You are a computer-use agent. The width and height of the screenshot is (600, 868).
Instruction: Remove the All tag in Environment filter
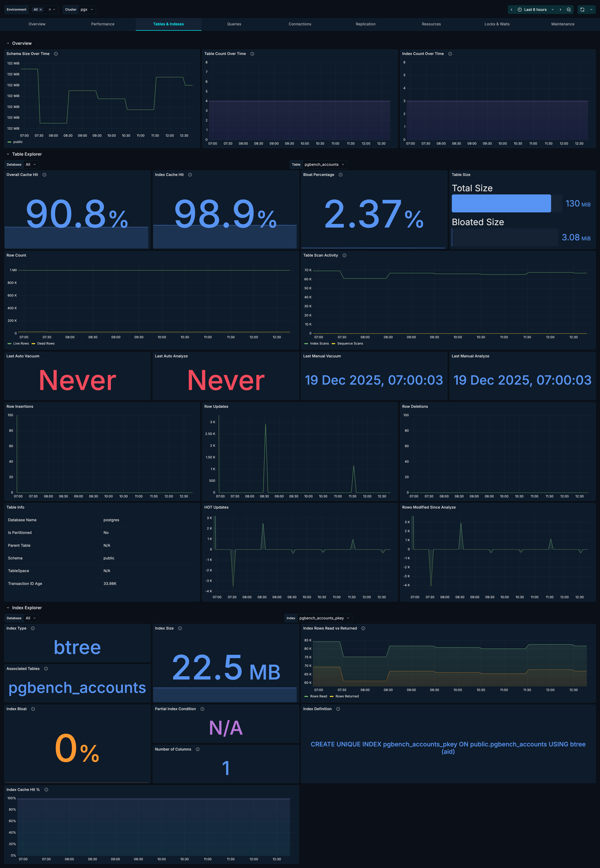(41, 9)
